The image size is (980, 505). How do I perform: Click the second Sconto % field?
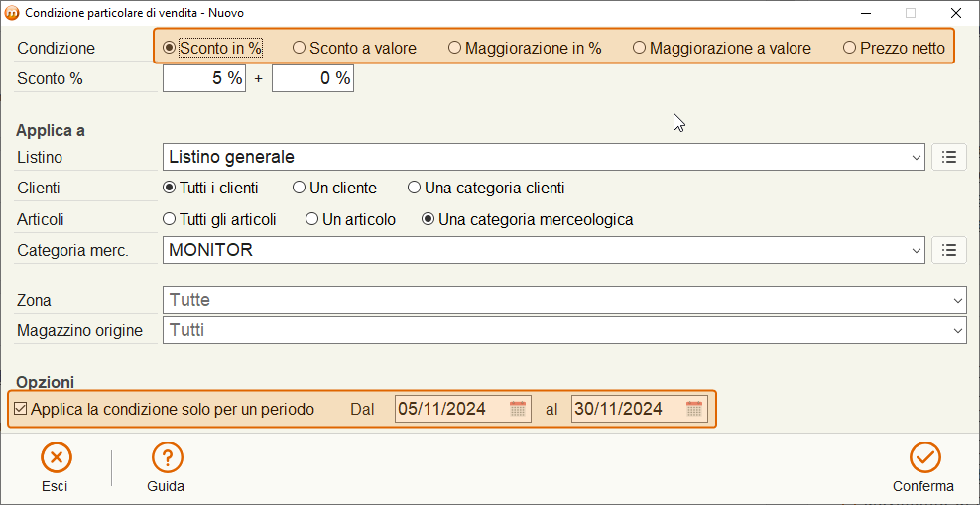(x=313, y=78)
